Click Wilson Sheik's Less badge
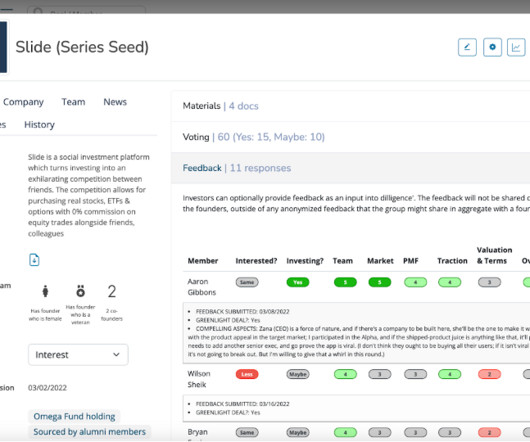Screen dimensions: 530x442 [247, 374]
